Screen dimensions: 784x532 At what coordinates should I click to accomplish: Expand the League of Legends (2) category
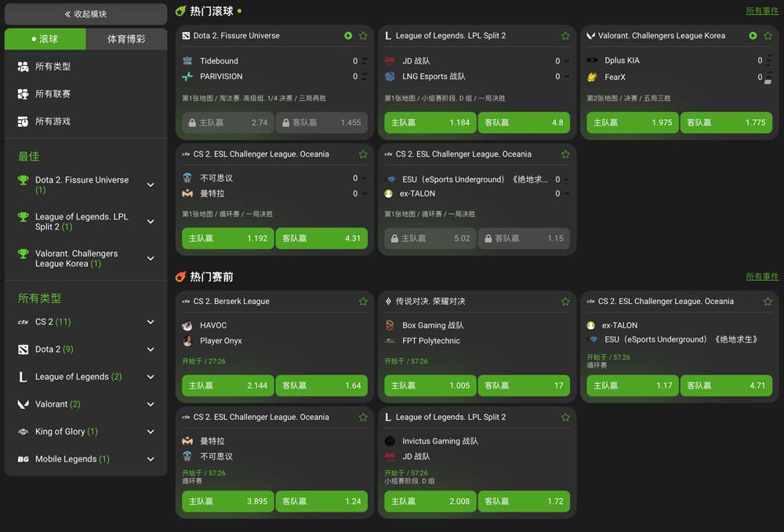tap(151, 377)
